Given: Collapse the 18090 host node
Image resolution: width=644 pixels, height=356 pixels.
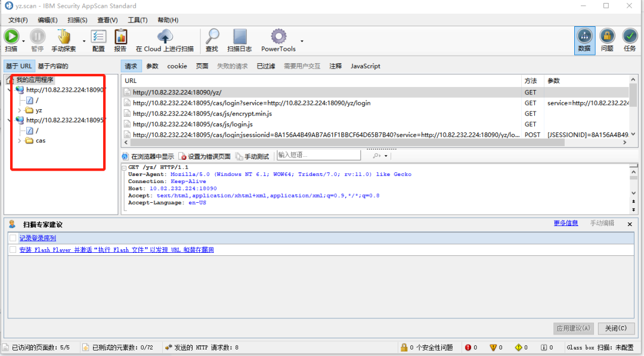Looking at the screenshot, I should [x=10, y=90].
